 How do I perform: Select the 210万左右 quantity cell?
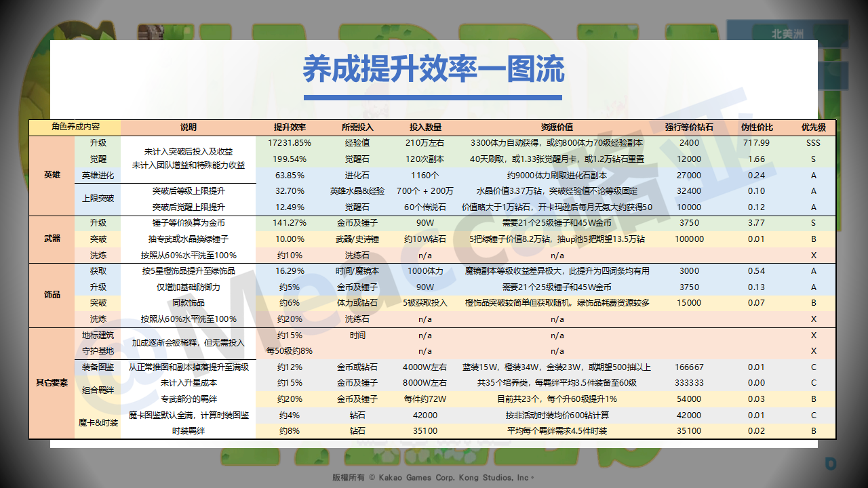[425, 143]
